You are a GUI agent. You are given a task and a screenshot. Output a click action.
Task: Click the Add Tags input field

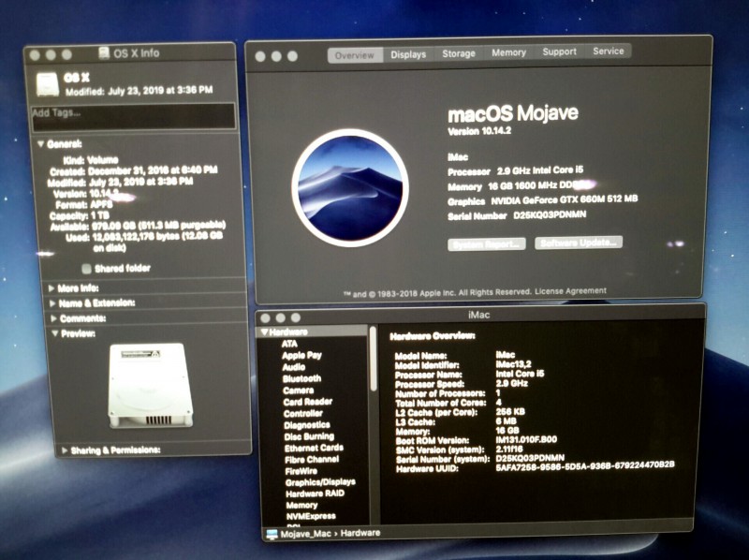click(133, 116)
